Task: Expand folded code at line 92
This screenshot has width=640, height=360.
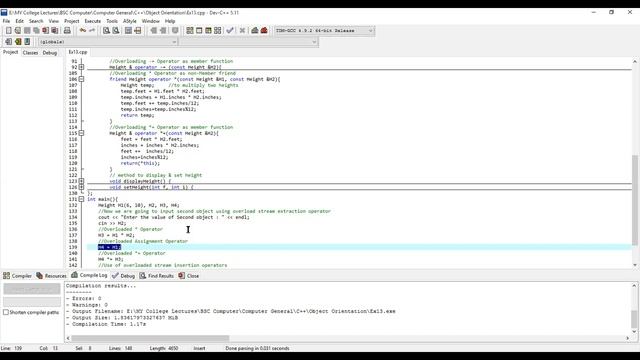Action: pos(82,67)
